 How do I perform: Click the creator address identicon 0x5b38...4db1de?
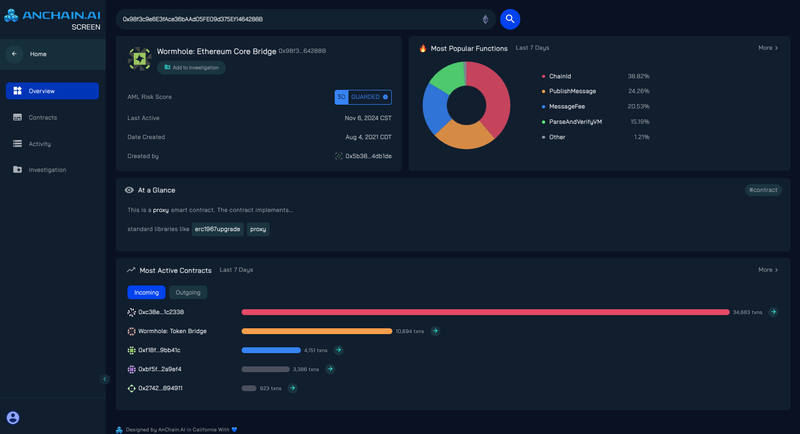coord(339,156)
